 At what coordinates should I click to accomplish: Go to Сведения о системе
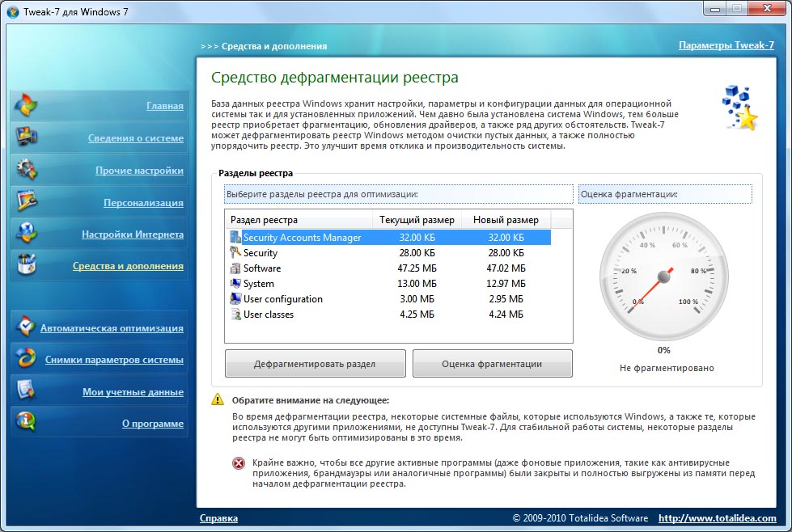[135, 138]
